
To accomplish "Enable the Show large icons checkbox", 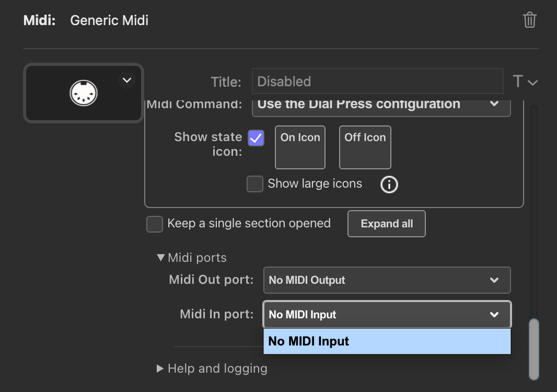I will pos(255,184).
